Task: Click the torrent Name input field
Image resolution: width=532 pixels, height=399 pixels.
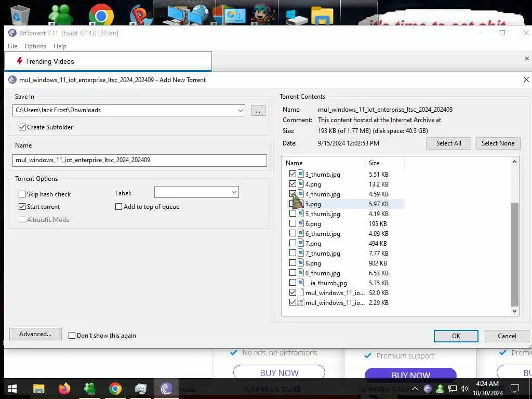Action: [x=139, y=160]
